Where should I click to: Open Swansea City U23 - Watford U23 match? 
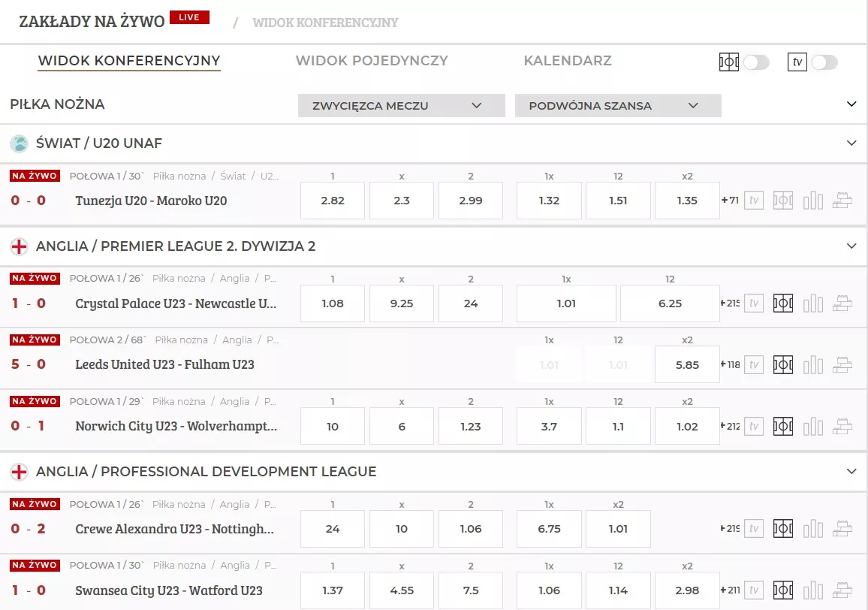click(169, 590)
